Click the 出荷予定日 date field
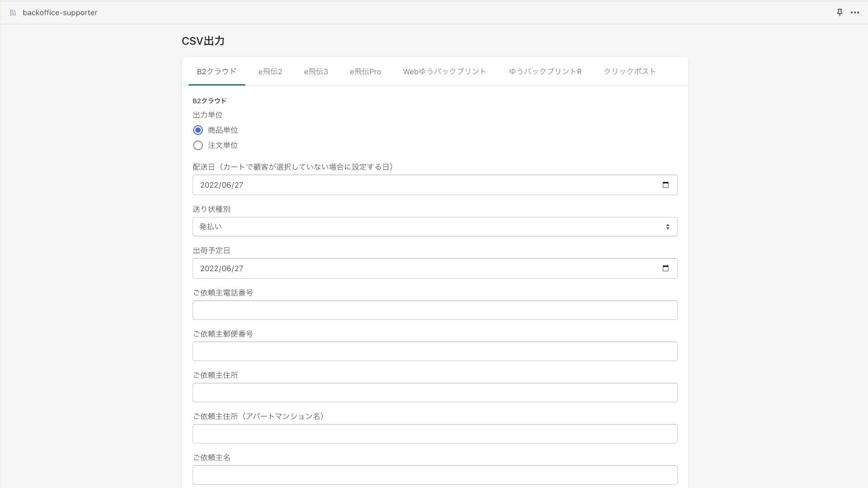Screen dimensions: 868x488 click(x=435, y=268)
